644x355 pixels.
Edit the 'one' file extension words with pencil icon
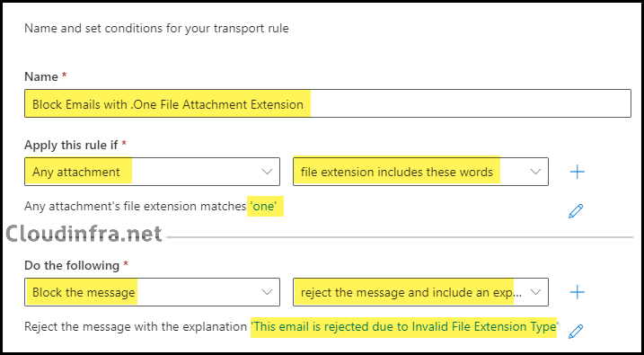(576, 211)
